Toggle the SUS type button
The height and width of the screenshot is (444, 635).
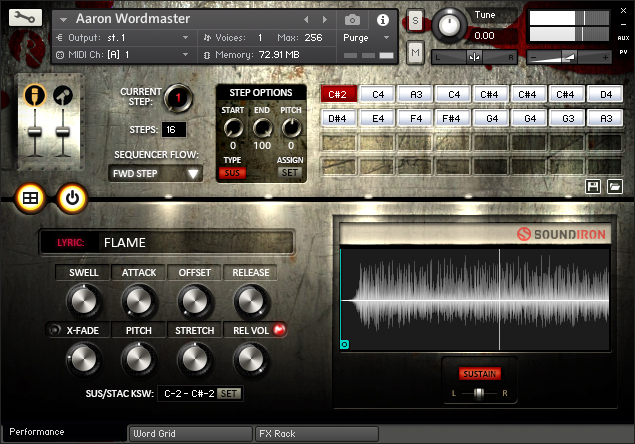coord(232,173)
